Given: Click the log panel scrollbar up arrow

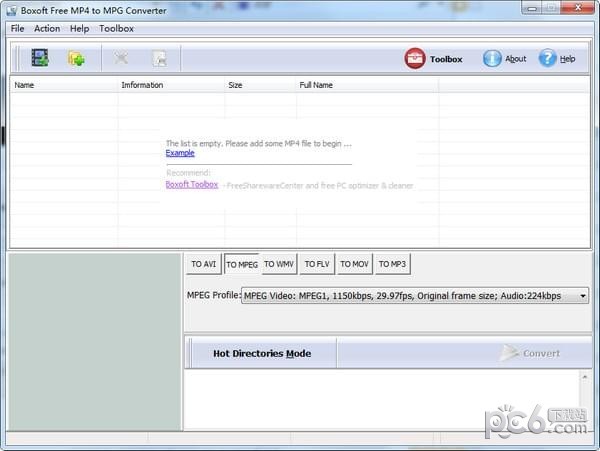Looking at the screenshot, I should 585,377.
